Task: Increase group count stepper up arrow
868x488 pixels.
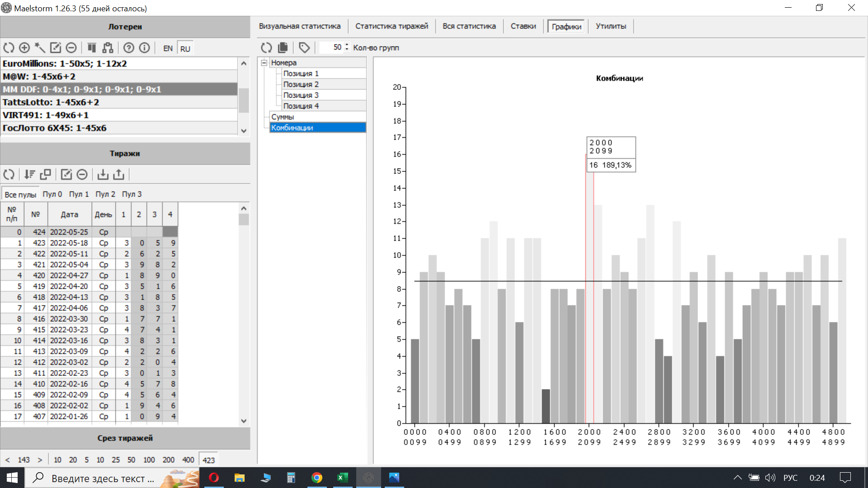Action: (347, 45)
